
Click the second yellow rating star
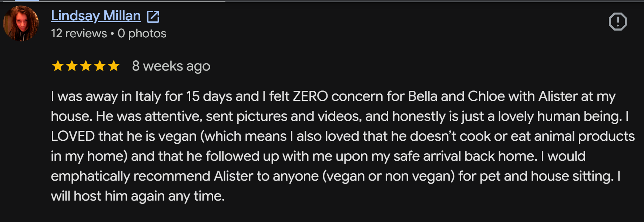pos(72,66)
